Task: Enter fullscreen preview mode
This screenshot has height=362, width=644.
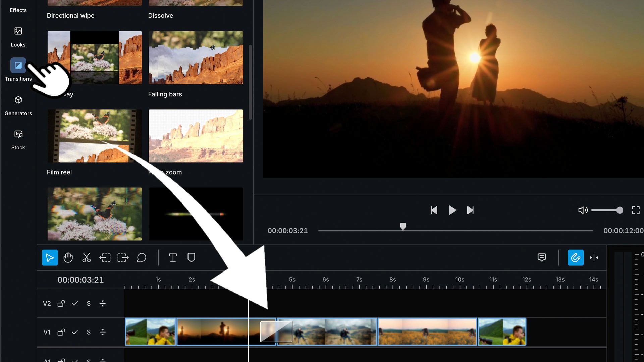Action: (636, 210)
